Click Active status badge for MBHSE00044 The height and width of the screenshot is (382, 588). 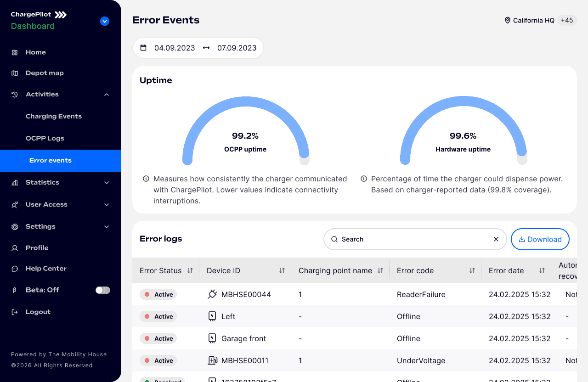[x=158, y=294]
